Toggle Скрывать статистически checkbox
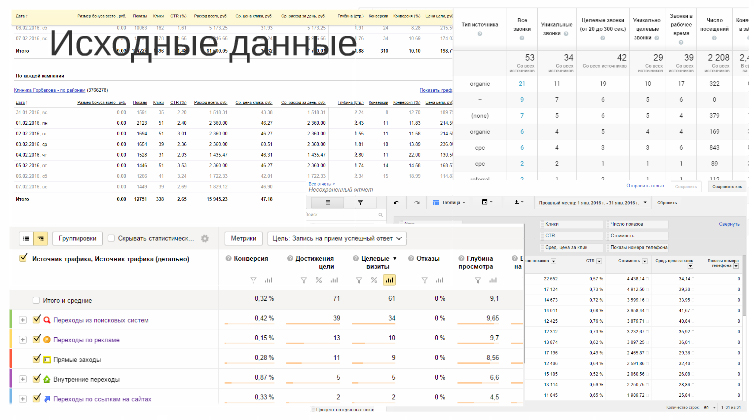 point(111,239)
